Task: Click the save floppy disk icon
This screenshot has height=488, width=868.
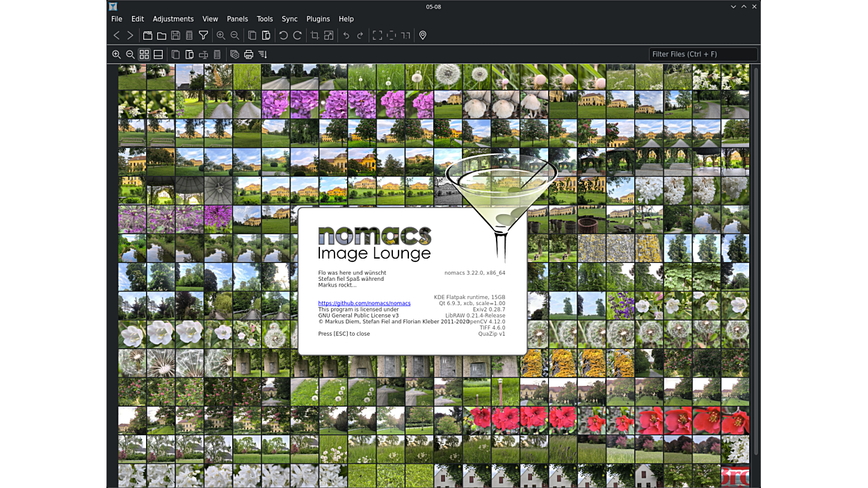Action: point(175,35)
